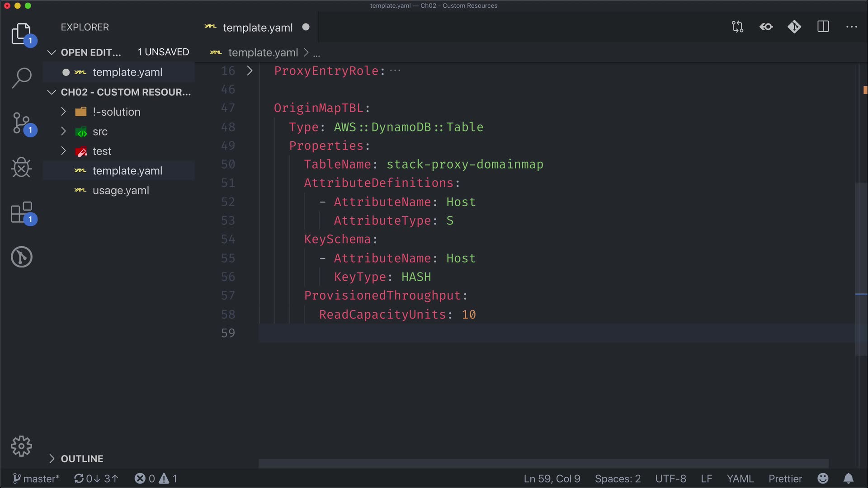Image resolution: width=868 pixels, height=488 pixels.
Task: Open the Search view in activity bar
Action: tap(21, 78)
